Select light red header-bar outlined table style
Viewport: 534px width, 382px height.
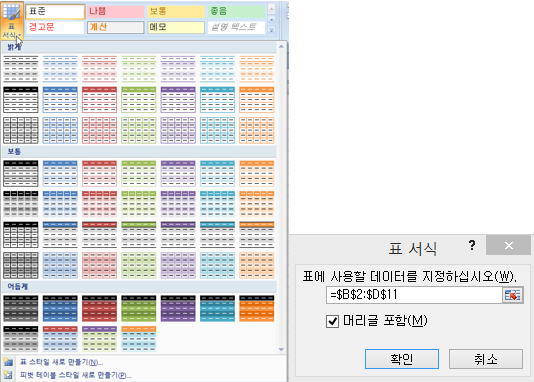coord(99,100)
